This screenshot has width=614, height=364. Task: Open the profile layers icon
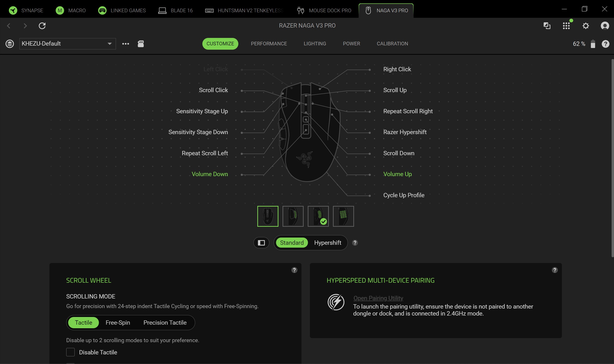click(x=10, y=44)
